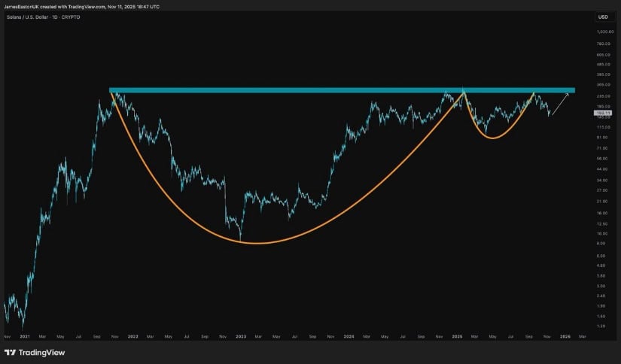Click the 2021 label on time axis

click(x=25, y=337)
